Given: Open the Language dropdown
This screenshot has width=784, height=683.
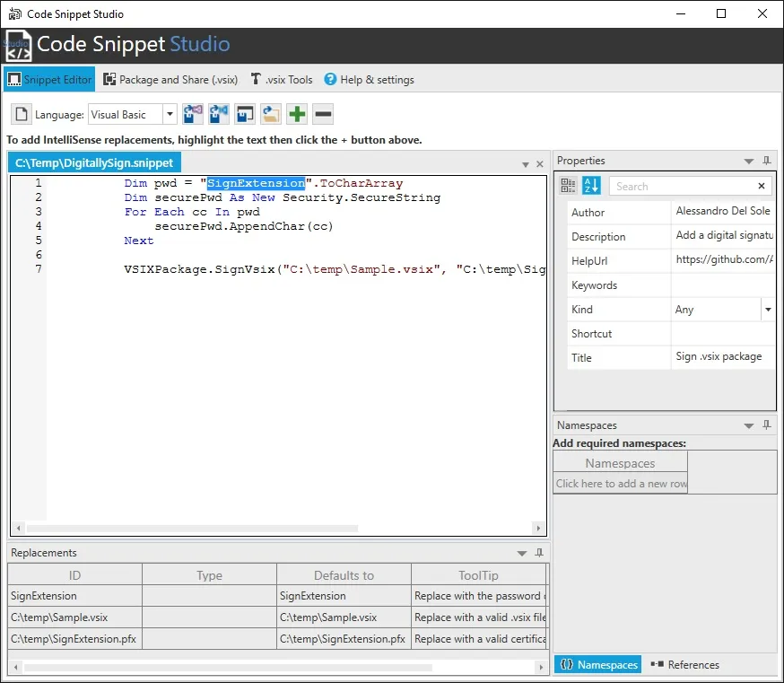Looking at the screenshot, I should click(x=170, y=115).
